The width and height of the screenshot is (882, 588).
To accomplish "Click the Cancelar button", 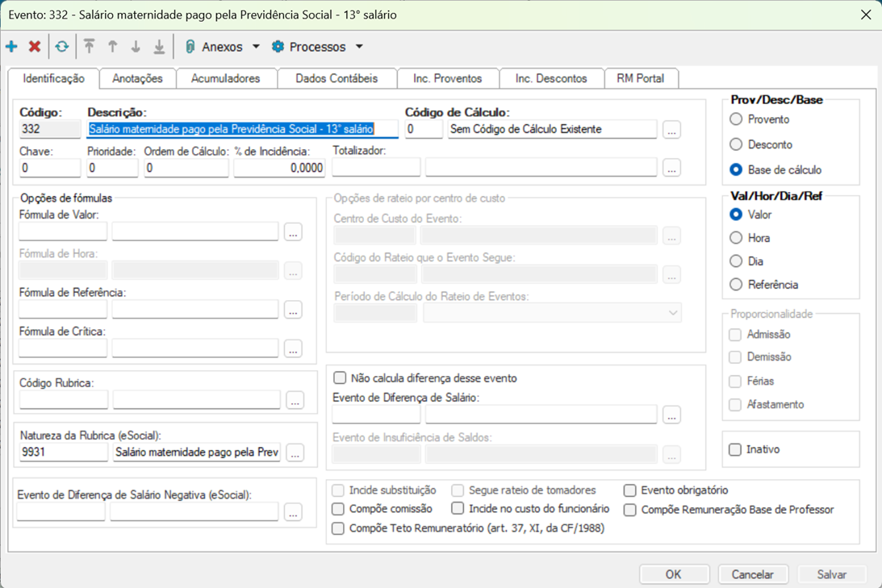I will point(753,574).
